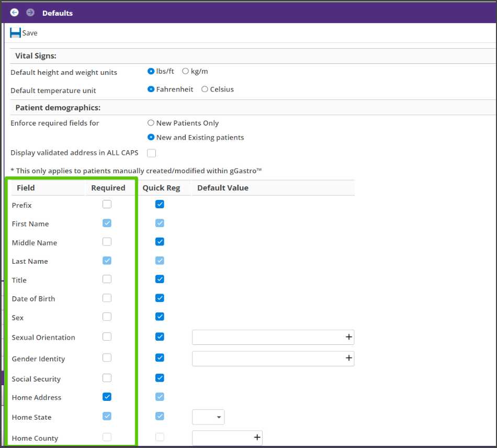Click the Save floppy disk icon

point(15,32)
